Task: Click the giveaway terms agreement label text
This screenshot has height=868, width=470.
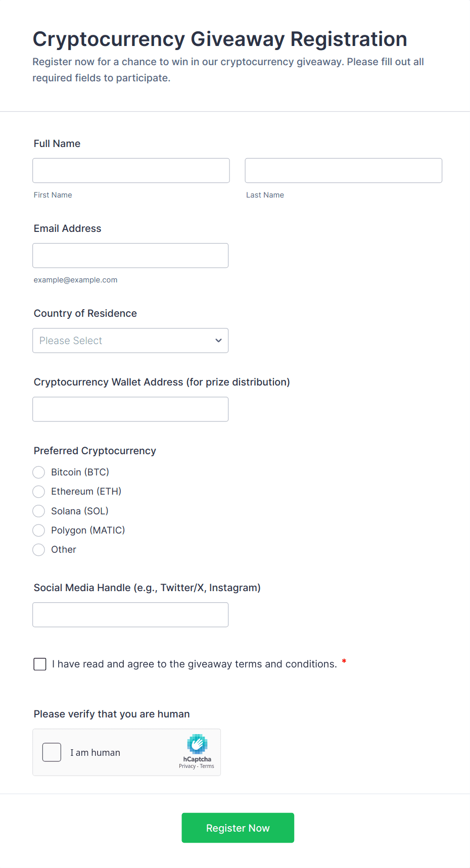Action: click(x=194, y=664)
